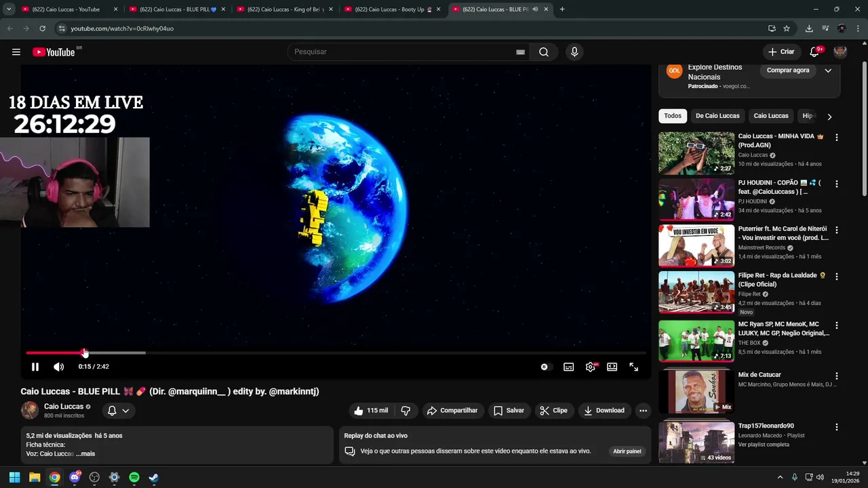This screenshot has width=868, height=488.
Task: Open Trap157leonardo90 playlist thumbnail
Action: pyautogui.click(x=696, y=442)
